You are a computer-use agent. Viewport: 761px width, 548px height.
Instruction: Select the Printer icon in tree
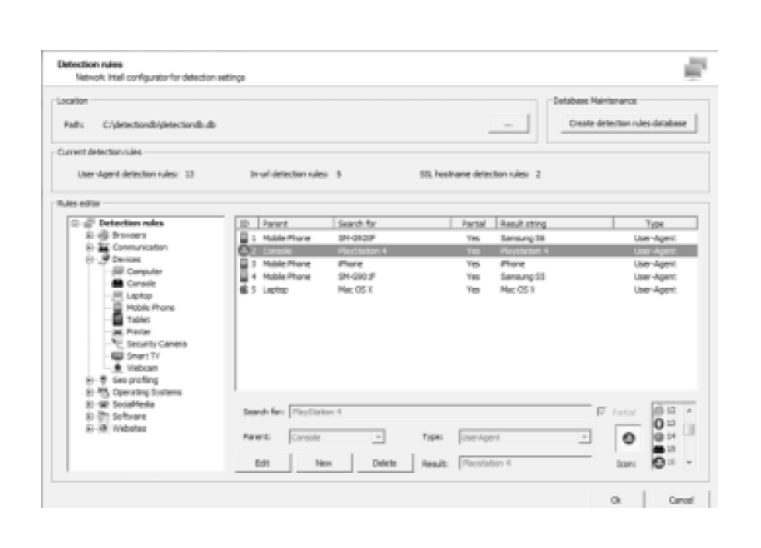point(117,332)
